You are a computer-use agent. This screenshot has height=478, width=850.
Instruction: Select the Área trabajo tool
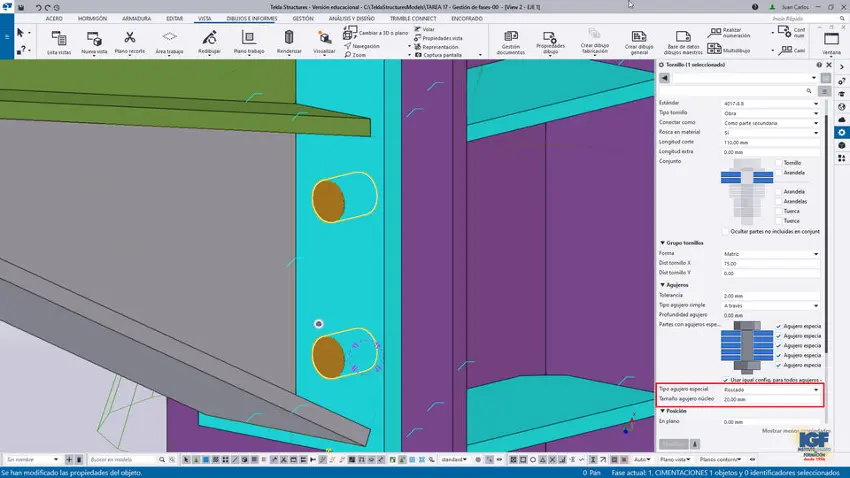[169, 40]
